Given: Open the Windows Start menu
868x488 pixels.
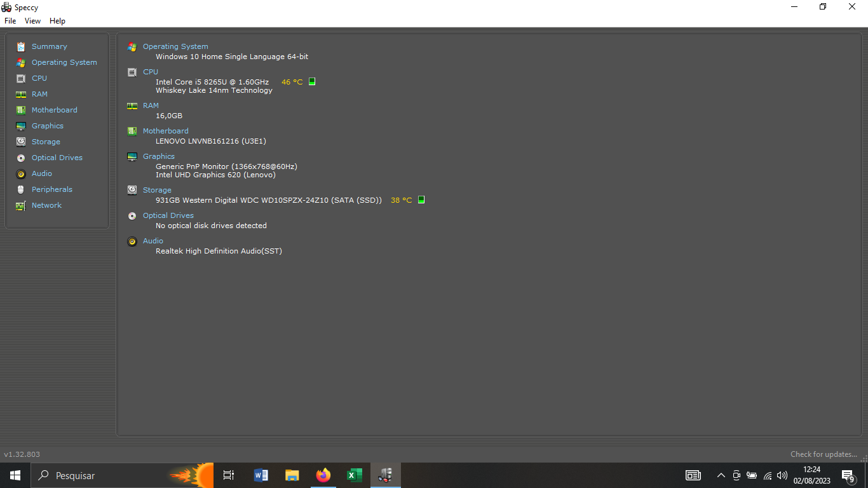Looking at the screenshot, I should coord(15,475).
